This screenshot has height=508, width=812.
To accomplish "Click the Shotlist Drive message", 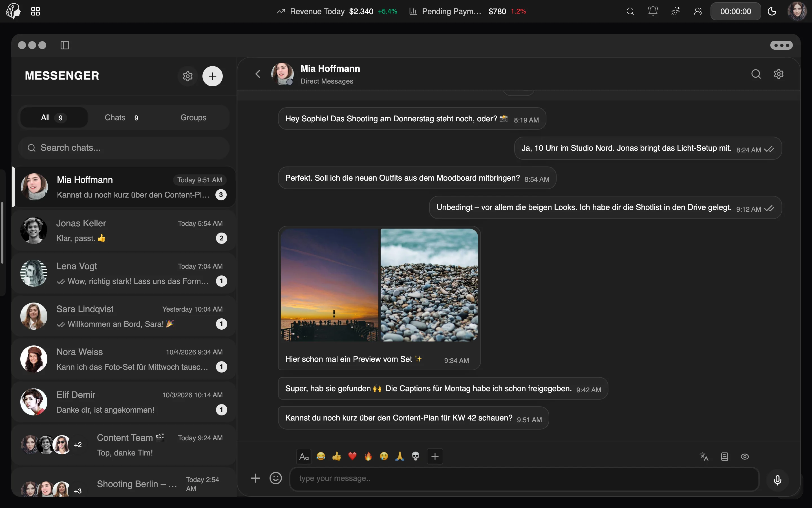I will tap(606, 208).
